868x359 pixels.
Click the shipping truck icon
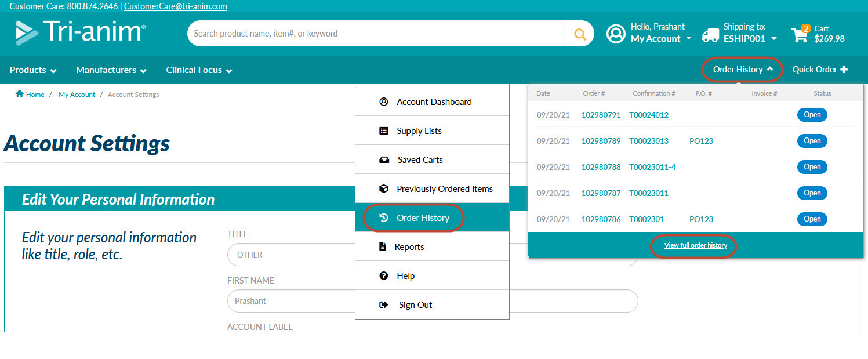click(710, 35)
